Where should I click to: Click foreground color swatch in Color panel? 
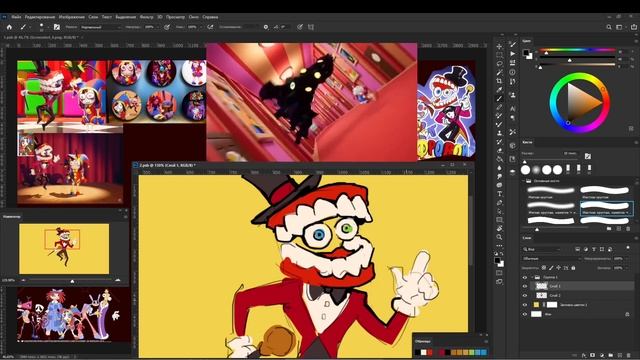tap(526, 53)
